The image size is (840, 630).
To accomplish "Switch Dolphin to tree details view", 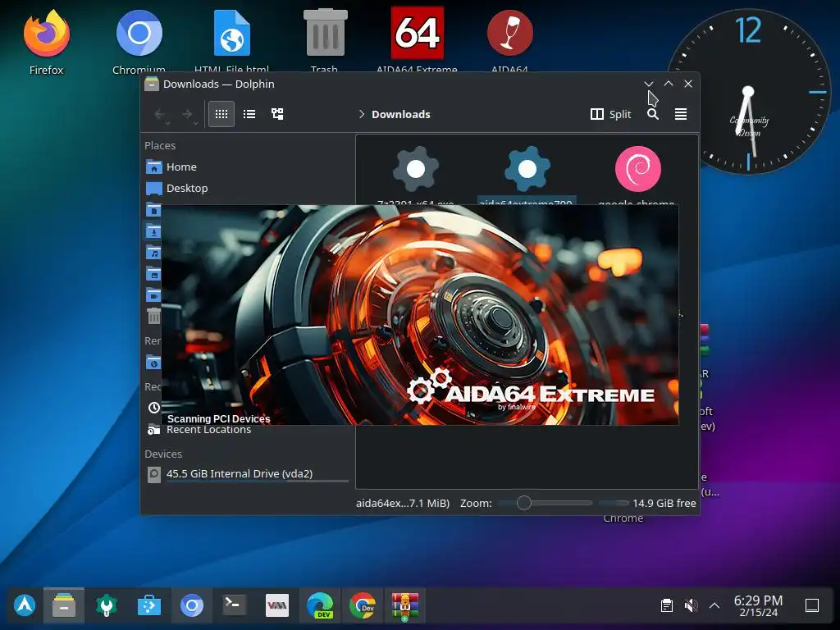I will coord(277,114).
